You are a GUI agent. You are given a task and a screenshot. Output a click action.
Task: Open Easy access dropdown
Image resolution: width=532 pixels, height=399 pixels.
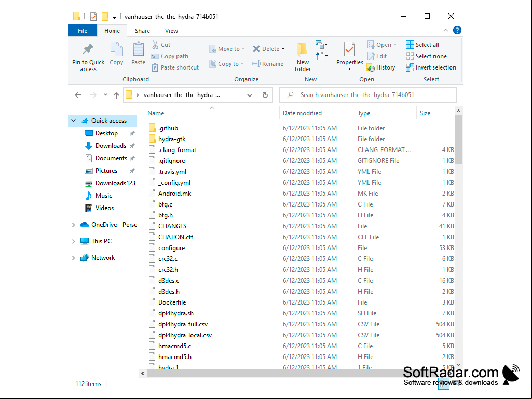(x=321, y=56)
